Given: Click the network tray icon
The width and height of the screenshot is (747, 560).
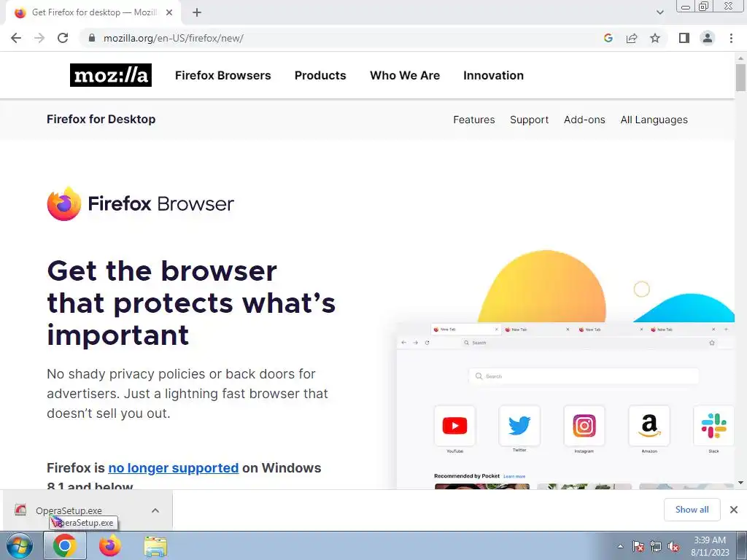Looking at the screenshot, I should 656,546.
